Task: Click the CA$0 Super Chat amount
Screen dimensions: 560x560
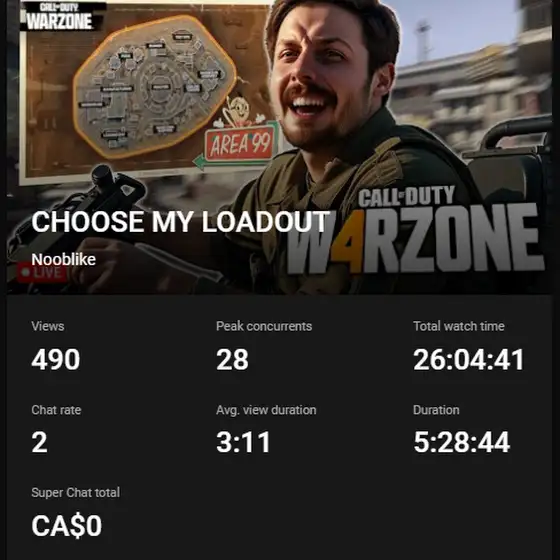Action: [x=67, y=526]
